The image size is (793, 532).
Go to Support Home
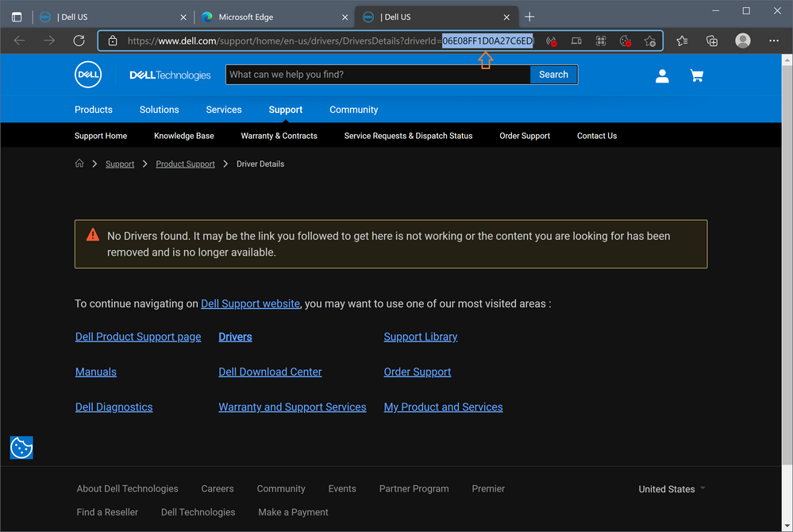coord(101,136)
